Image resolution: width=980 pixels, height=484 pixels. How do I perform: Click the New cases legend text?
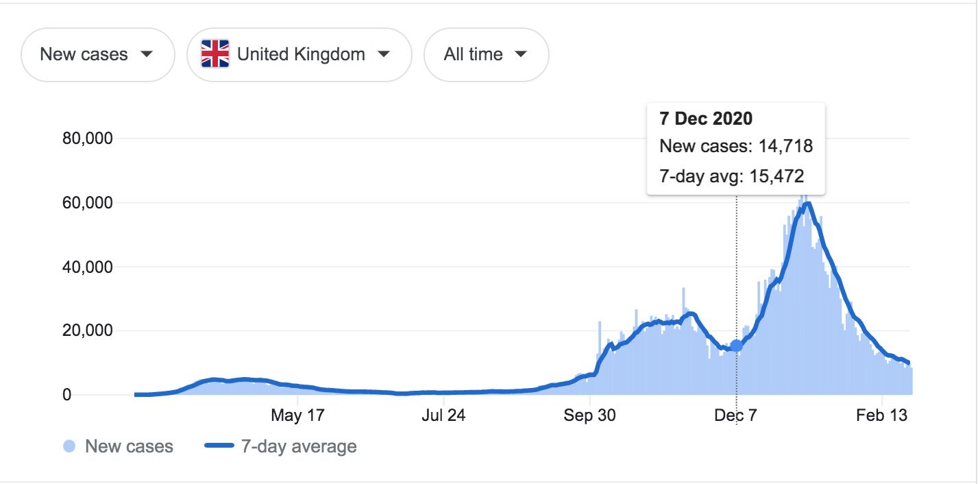pyautogui.click(x=129, y=447)
